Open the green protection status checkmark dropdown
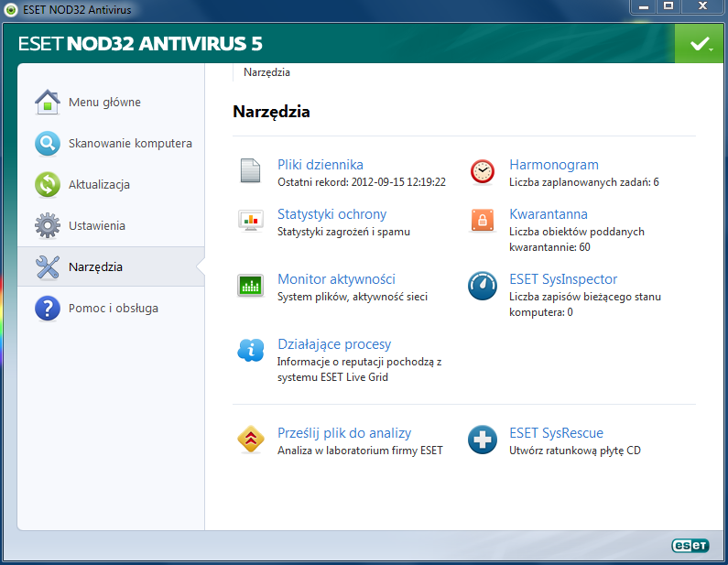The image size is (728, 565). click(x=701, y=44)
